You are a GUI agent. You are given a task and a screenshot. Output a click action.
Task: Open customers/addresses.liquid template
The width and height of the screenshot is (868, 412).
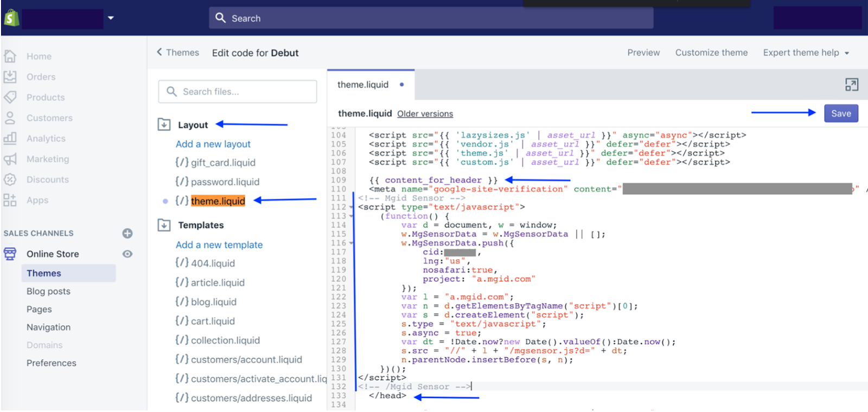(251, 398)
